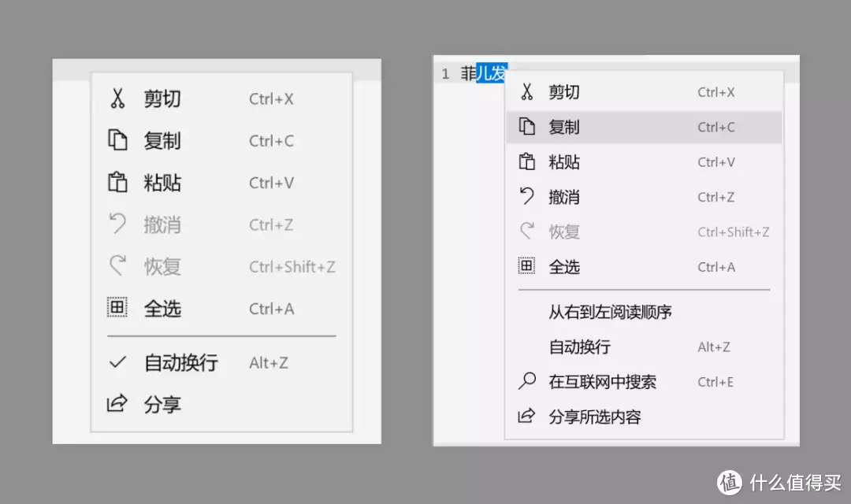Image resolution: width=851 pixels, height=504 pixels.
Task: Select 粘贴 in the right context menu
Action: tap(564, 162)
